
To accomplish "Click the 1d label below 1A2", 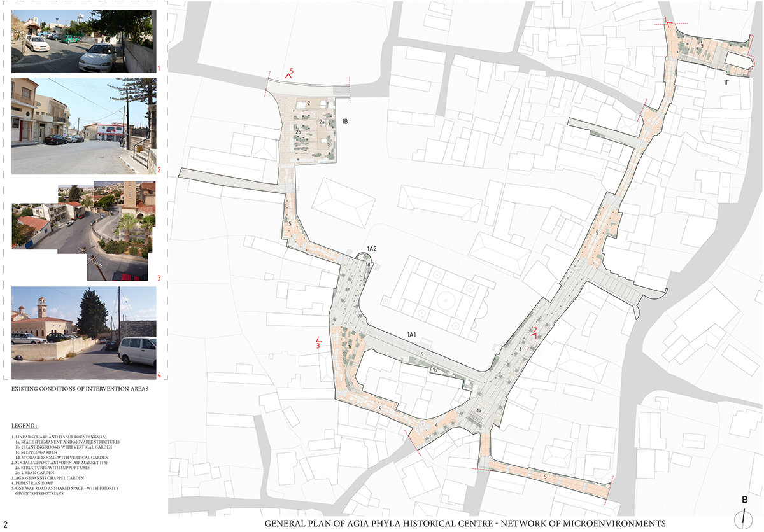I will [368, 265].
